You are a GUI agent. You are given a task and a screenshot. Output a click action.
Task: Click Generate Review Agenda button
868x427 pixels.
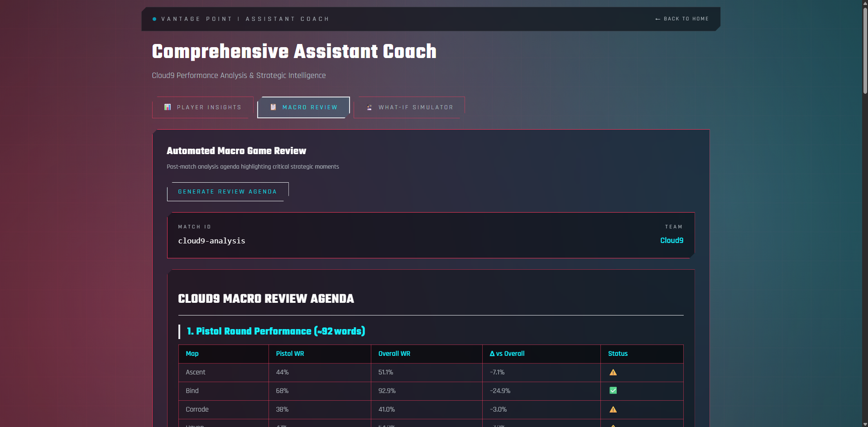coord(228,192)
